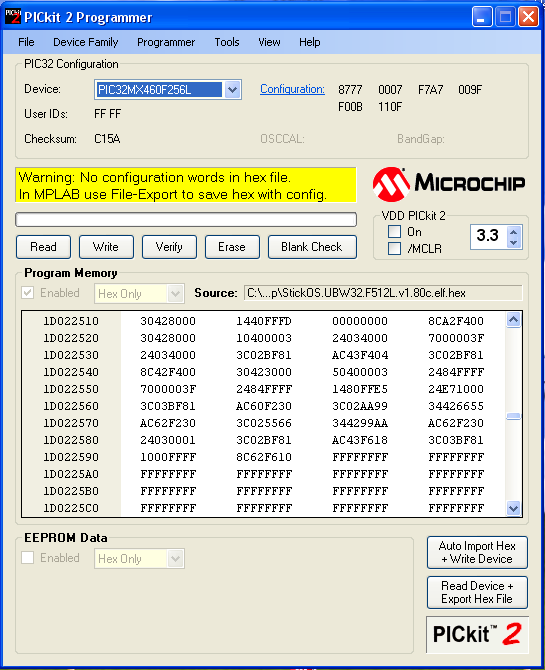Click program memory scrollbar down arrow
The width and height of the screenshot is (545, 670).
[513, 508]
